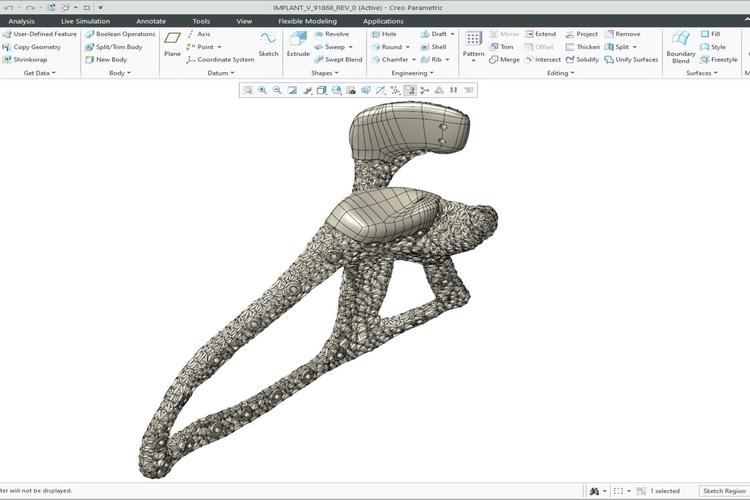Toggle annotation display in graphics toolbar
The height and width of the screenshot is (500, 750).
[x=410, y=90]
